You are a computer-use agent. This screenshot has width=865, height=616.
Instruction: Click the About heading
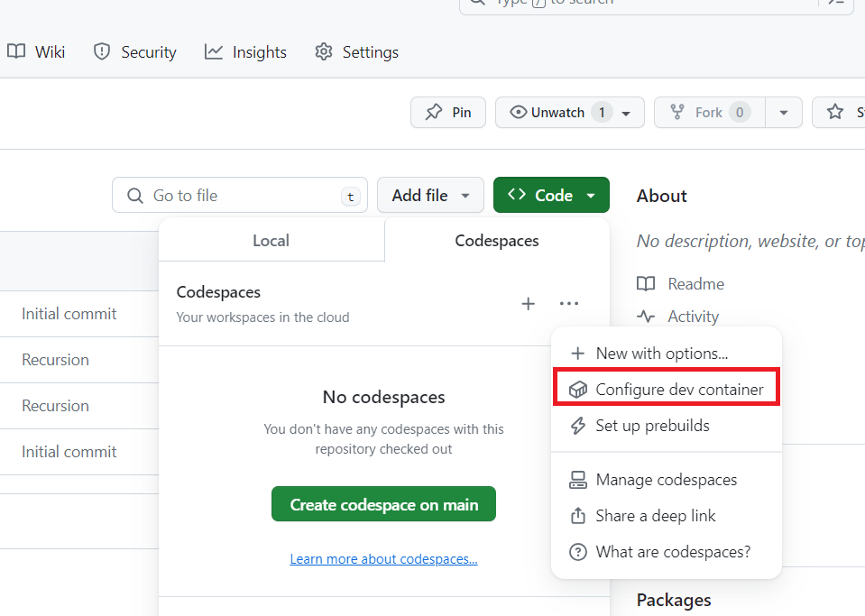click(x=661, y=196)
